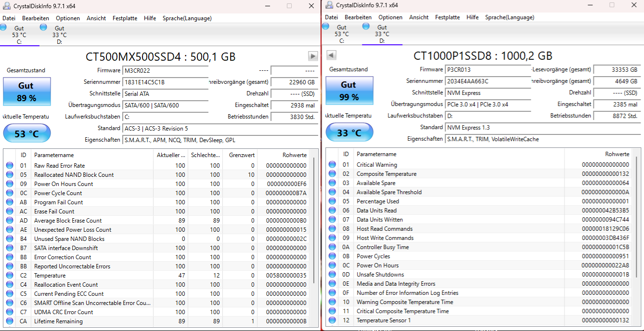Click the 53 °C temperature button
Image resolution: width=644 pixels, height=331 pixels.
[x=27, y=133]
